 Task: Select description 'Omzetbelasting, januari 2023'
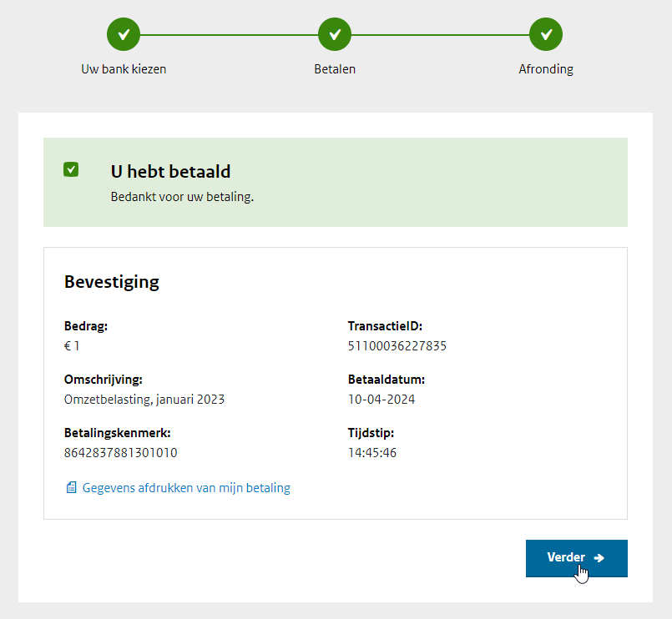click(144, 400)
